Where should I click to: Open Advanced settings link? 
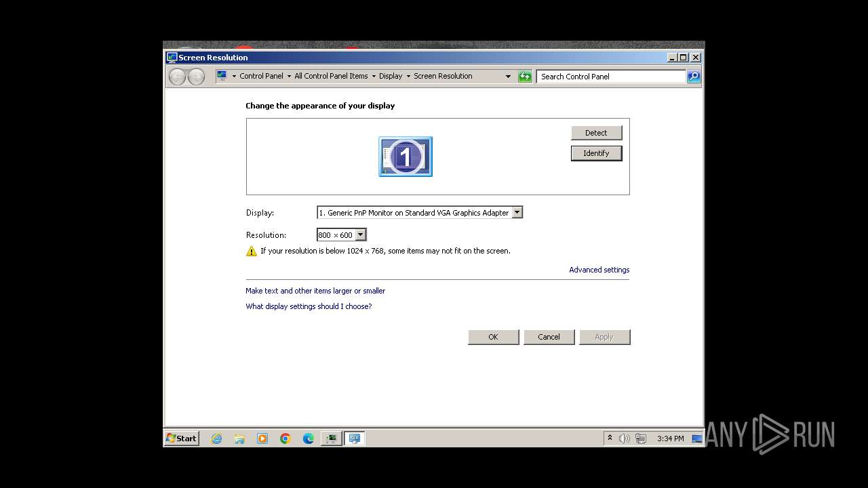[x=599, y=270]
